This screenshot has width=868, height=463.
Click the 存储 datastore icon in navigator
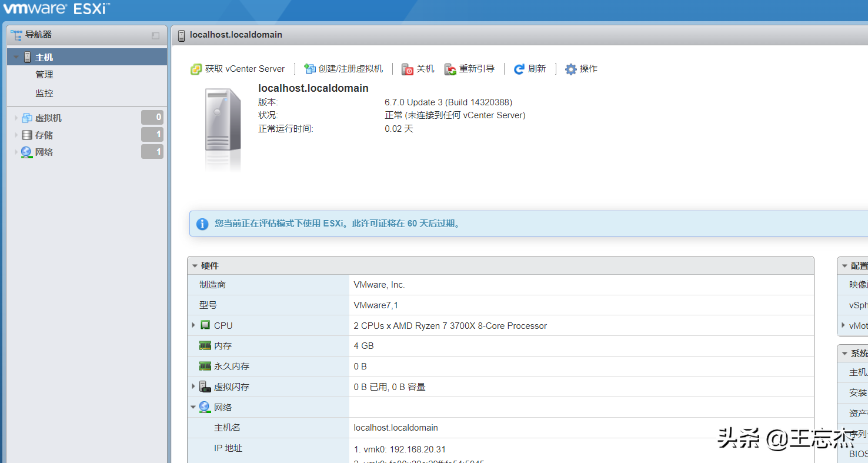click(x=26, y=135)
